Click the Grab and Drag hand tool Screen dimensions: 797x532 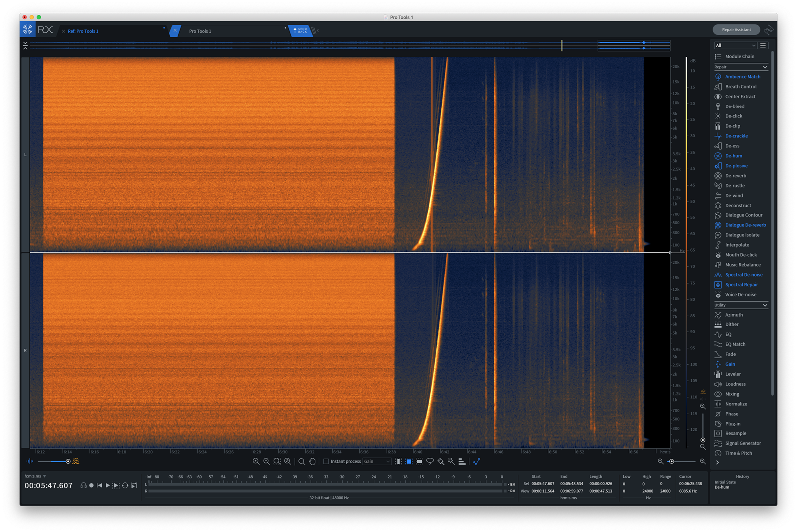coord(312,461)
